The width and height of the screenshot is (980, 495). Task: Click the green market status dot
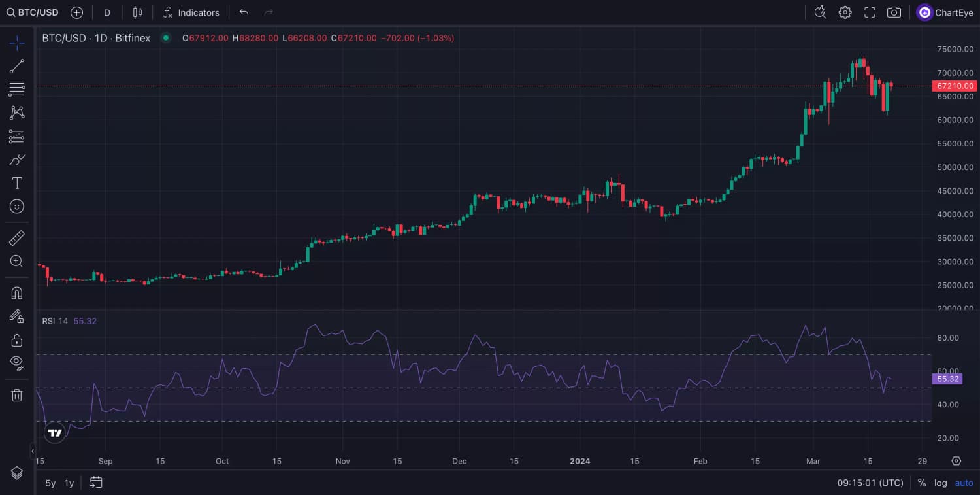pyautogui.click(x=166, y=38)
